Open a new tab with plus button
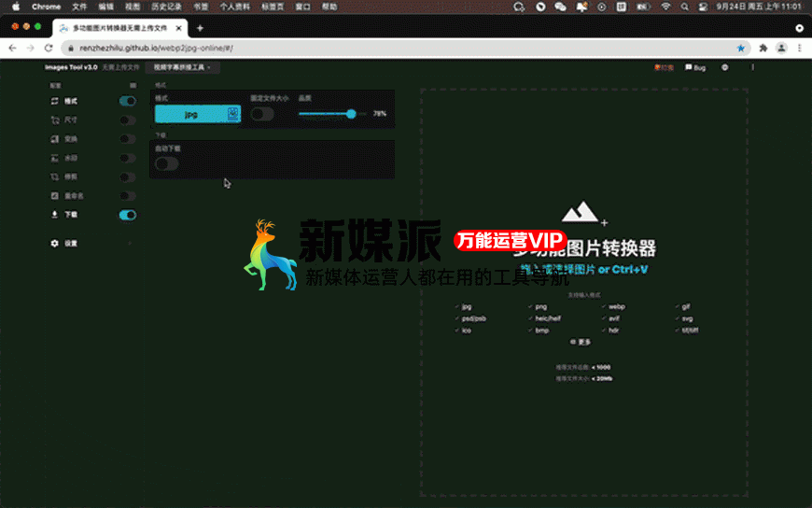The image size is (812, 508). [x=200, y=28]
